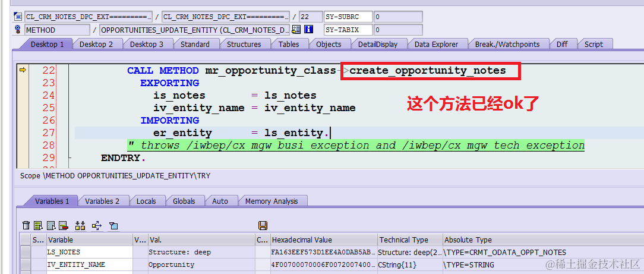Open the DetailDisplay tab

(x=378, y=45)
